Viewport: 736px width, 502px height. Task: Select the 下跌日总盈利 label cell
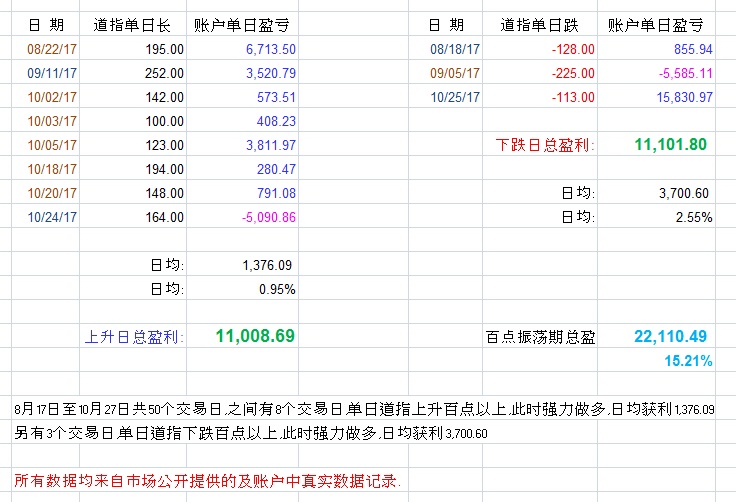click(544, 145)
